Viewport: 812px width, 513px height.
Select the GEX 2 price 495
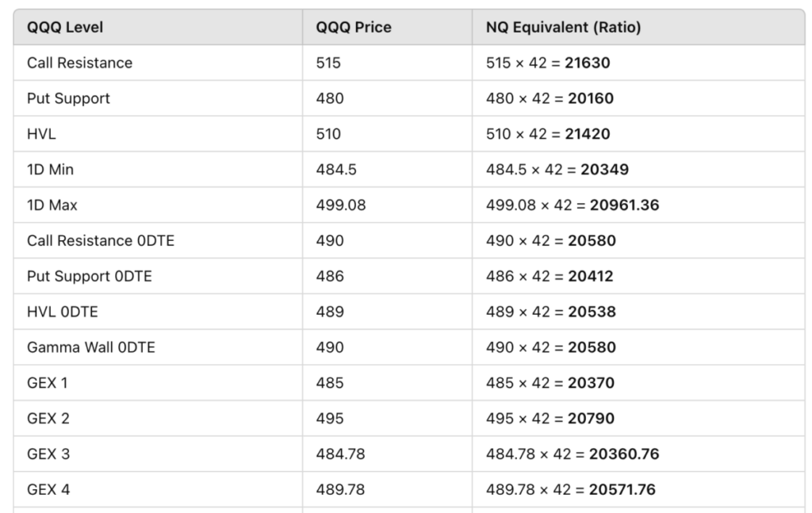pyautogui.click(x=329, y=418)
